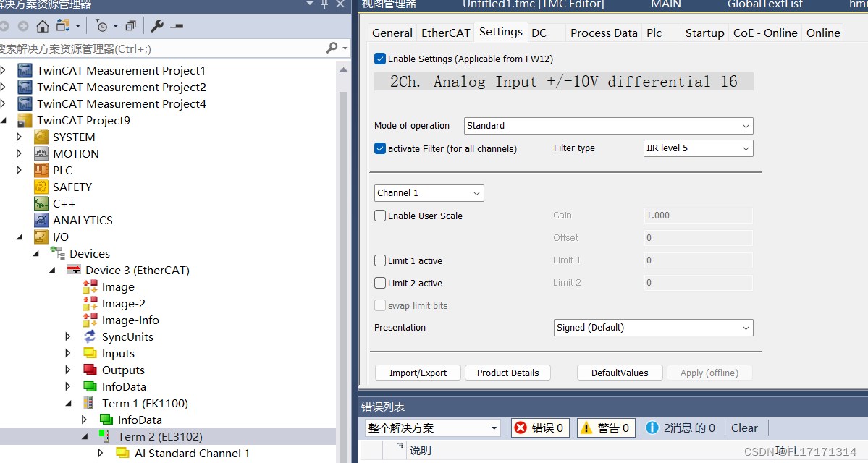
Task: Click the Term 1 (EK1100) coupler icon
Action: click(88, 403)
